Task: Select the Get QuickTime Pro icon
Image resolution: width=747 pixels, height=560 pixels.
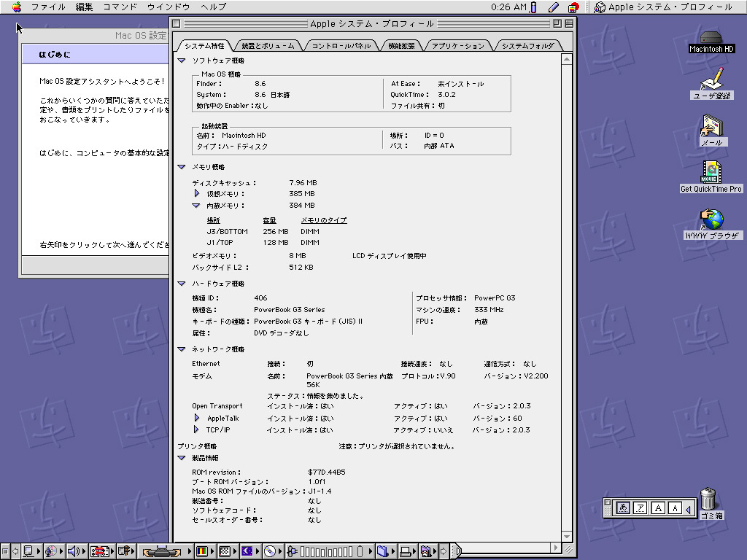Action: click(711, 176)
